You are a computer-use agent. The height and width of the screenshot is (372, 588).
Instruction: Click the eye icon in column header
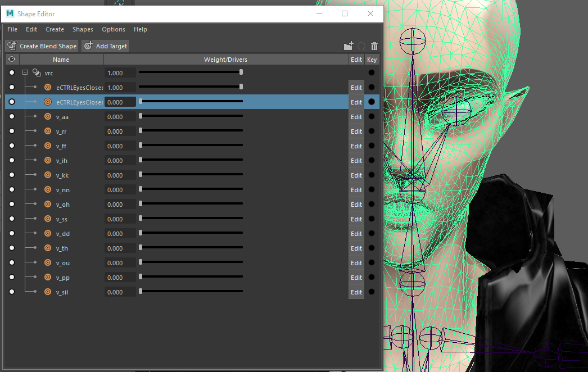click(x=12, y=60)
